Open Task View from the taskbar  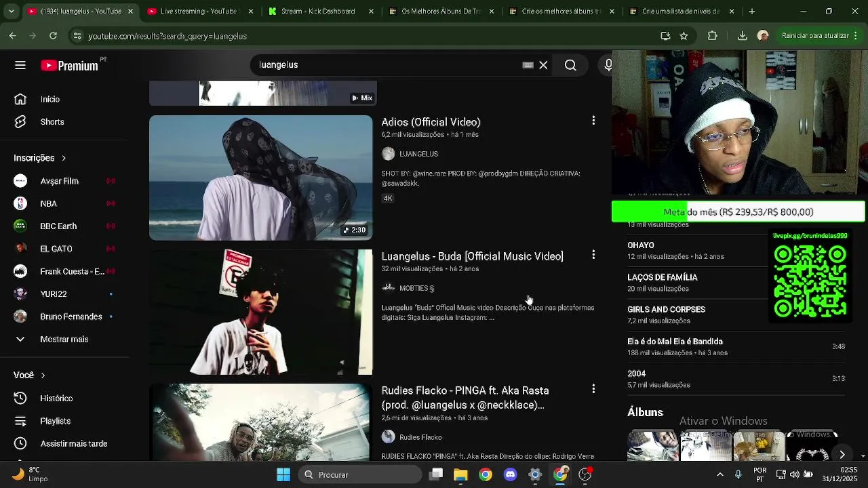tap(436, 474)
